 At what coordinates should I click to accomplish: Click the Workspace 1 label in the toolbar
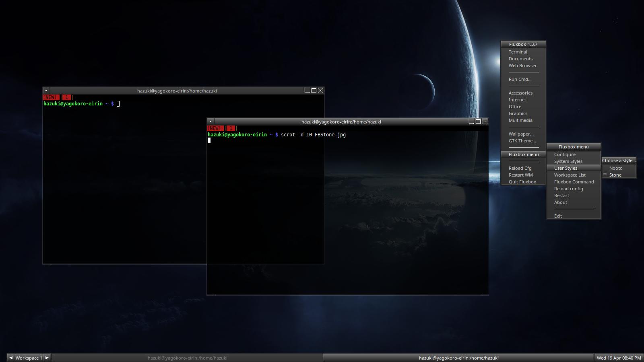[x=29, y=358]
